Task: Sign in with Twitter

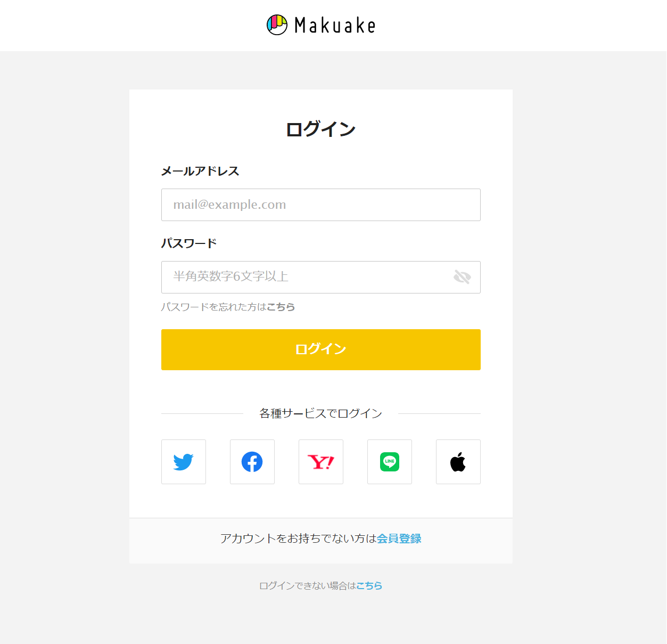Action: pyautogui.click(x=184, y=462)
